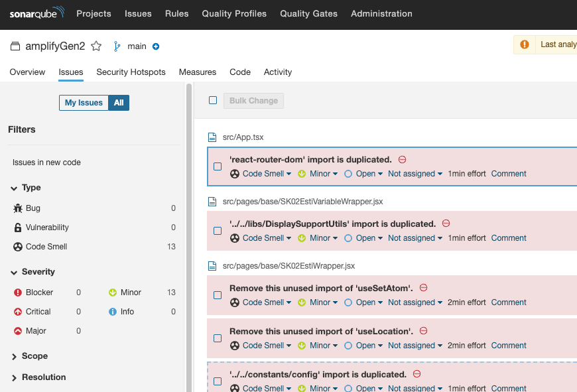
Task: Open issue "Remove this unused import of 'useSetAtom'."
Action: [321, 289]
